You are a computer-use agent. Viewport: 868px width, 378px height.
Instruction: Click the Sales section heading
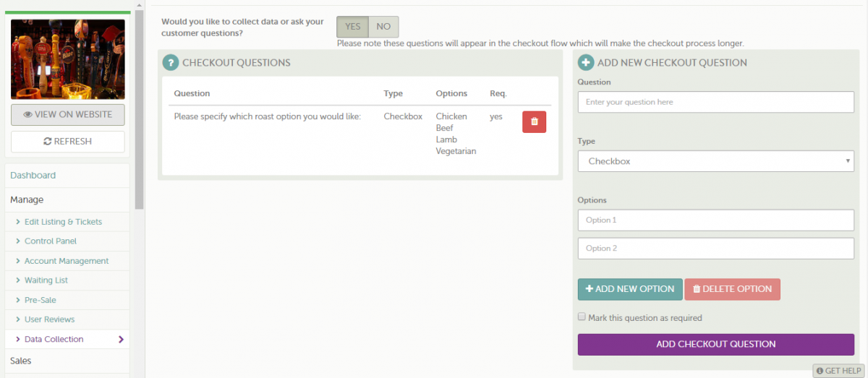click(21, 361)
